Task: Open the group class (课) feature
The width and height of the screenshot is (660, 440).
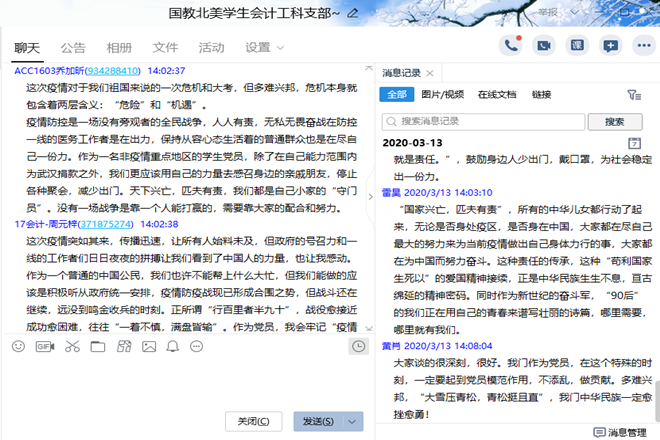Action: (x=577, y=45)
